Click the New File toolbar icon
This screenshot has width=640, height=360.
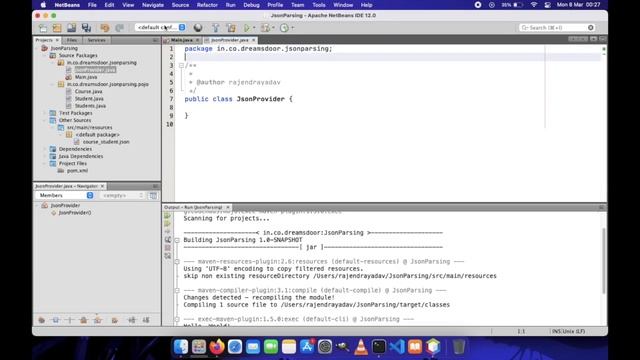pos(43,28)
